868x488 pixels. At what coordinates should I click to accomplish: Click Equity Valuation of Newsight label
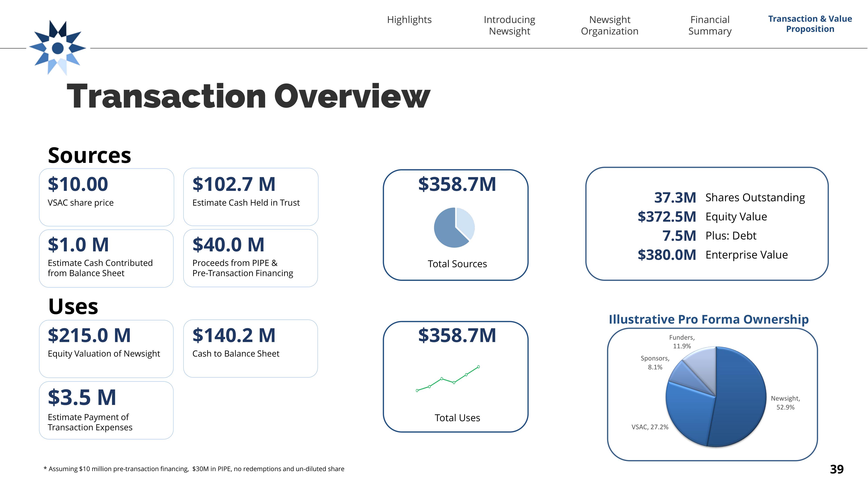[104, 354]
